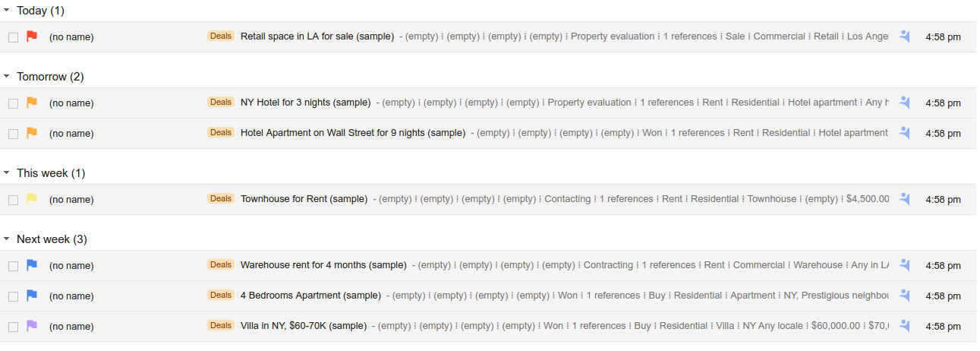980x351 pixels.
Task: Click the Deals tag on Warehouse rent row
Action: 221,264
